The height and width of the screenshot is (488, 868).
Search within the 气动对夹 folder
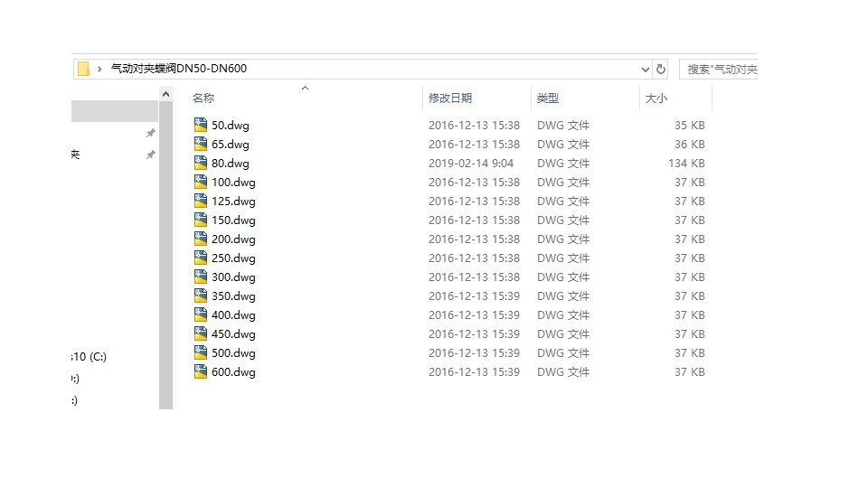(x=719, y=70)
